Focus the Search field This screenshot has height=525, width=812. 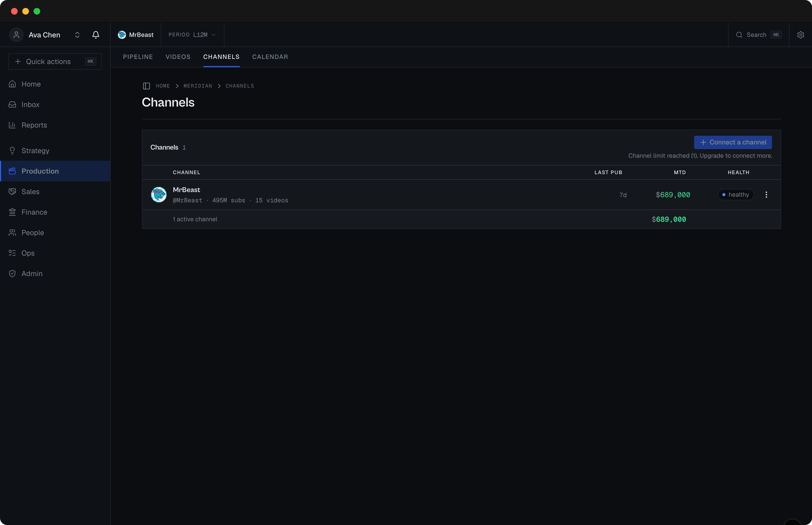point(758,35)
